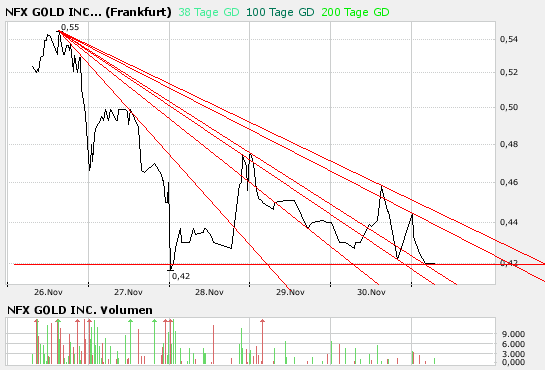Click the 29.Nov date axis label
545x384 pixels.
tap(290, 292)
